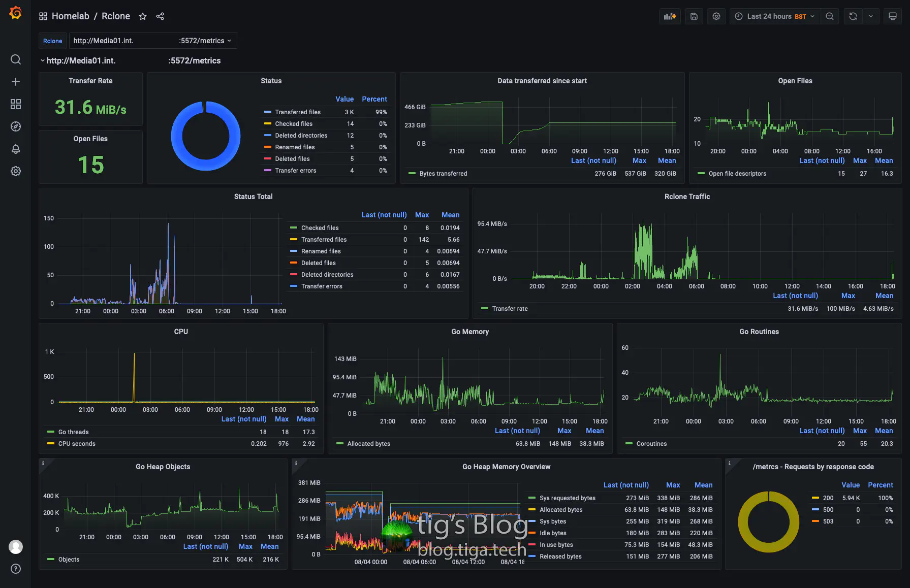Open the Rclone instance URL dropdown

pyautogui.click(x=153, y=41)
